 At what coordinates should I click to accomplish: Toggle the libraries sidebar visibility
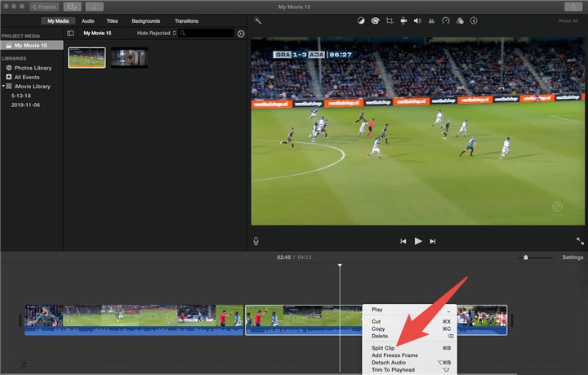point(70,33)
